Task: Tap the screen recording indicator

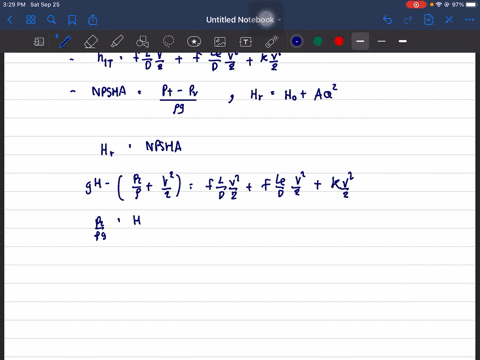Action: (x=416, y=5)
